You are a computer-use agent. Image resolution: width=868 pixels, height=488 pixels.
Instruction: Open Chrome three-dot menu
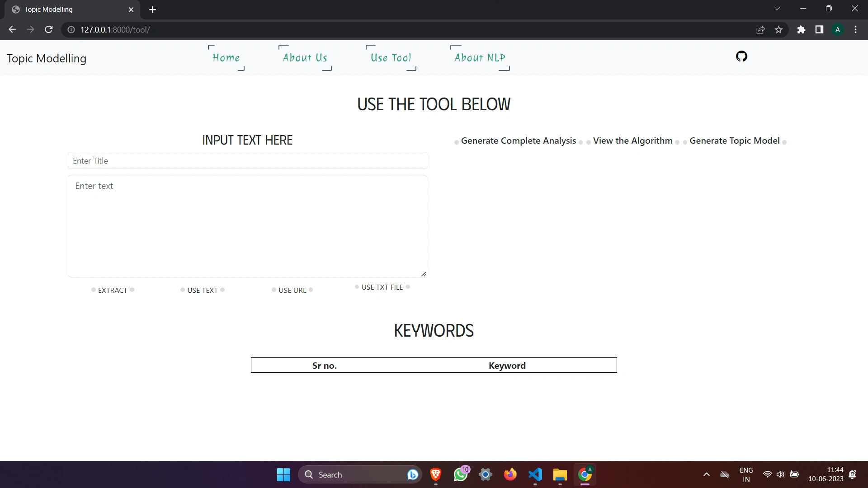click(x=855, y=29)
